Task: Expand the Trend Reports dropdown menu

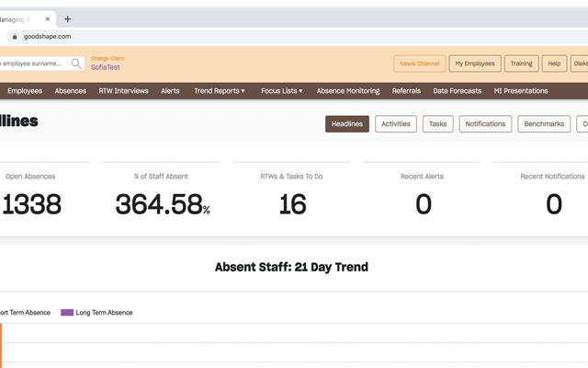Action: (220, 91)
